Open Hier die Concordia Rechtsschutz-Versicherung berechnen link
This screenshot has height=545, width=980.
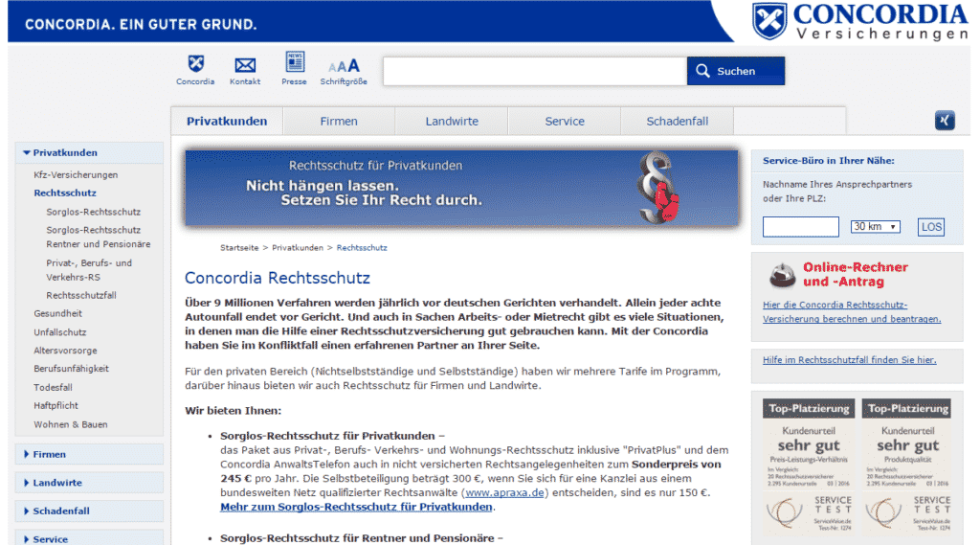pos(851,311)
